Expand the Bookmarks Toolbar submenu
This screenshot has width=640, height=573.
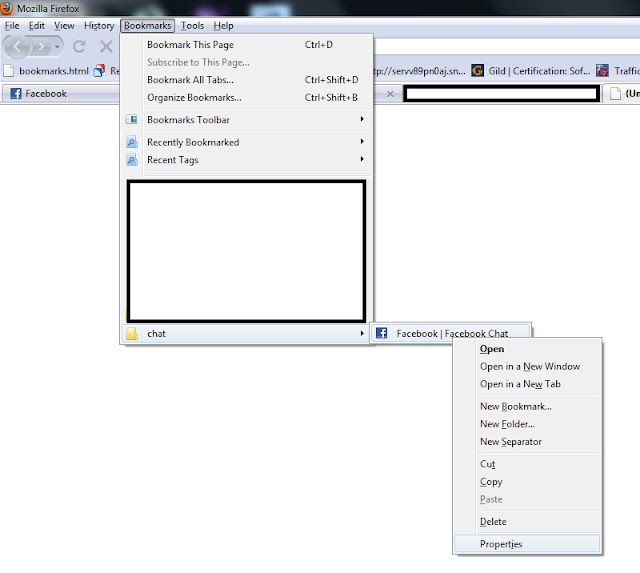(247, 120)
